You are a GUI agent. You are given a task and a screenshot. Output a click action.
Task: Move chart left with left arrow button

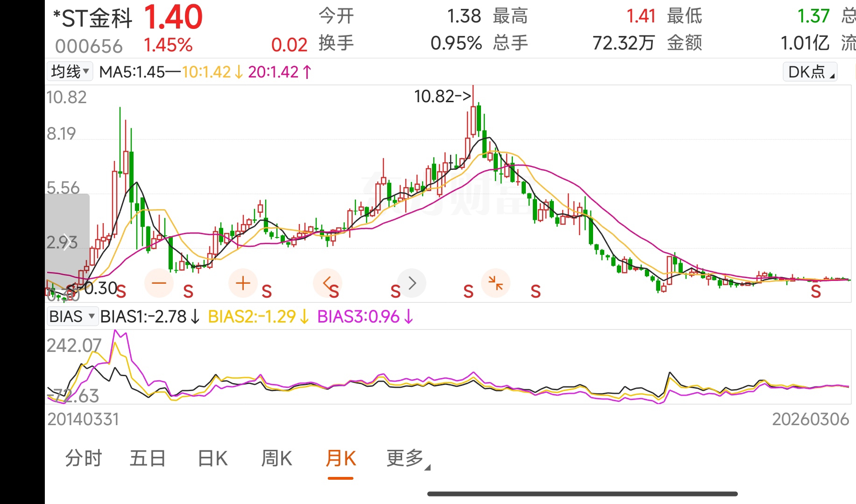(x=327, y=283)
